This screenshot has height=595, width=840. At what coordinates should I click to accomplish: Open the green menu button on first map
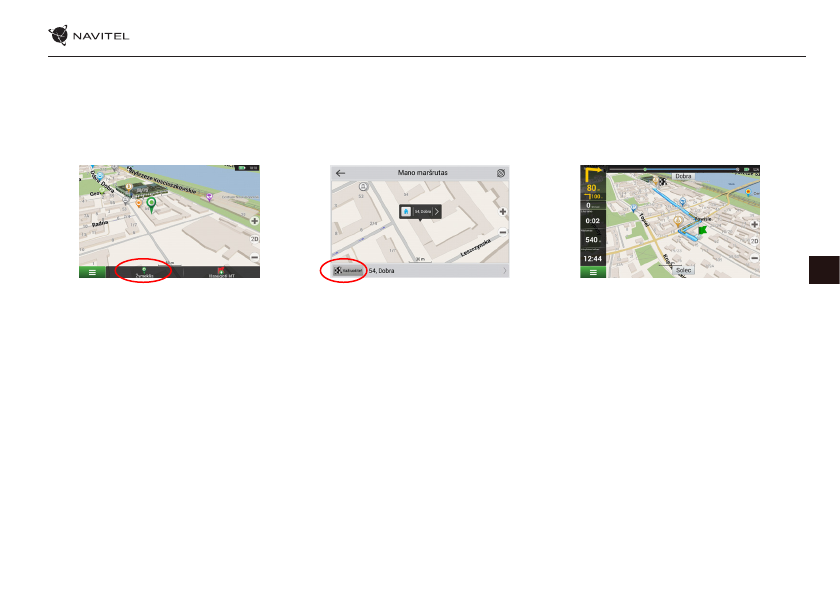tap(94, 271)
